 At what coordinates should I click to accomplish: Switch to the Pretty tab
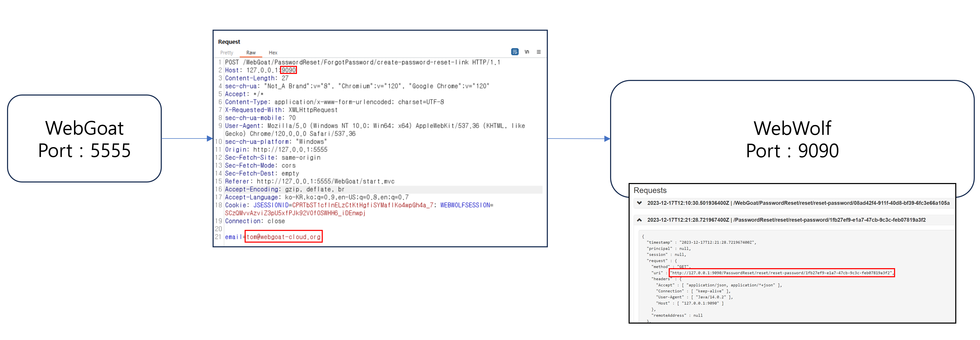(227, 53)
